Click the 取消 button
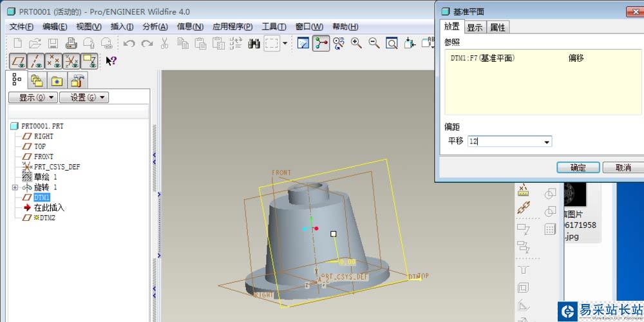The width and height of the screenshot is (644, 322). [623, 167]
